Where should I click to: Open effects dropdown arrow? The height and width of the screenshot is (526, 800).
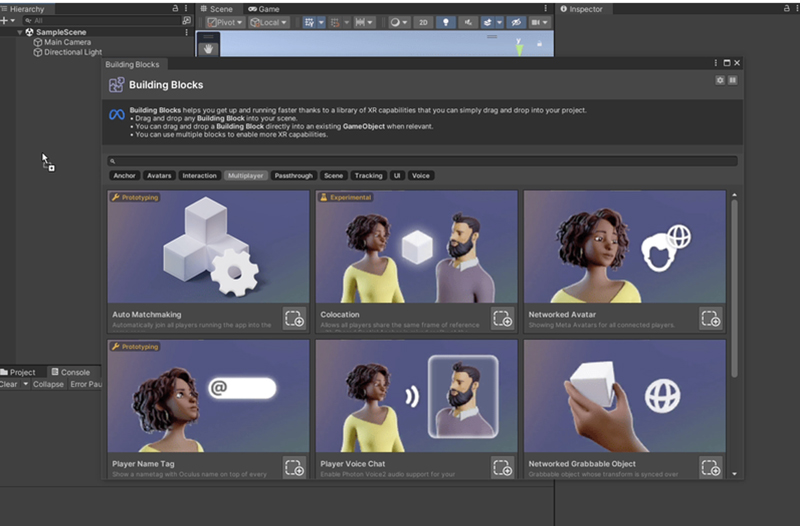click(499, 22)
